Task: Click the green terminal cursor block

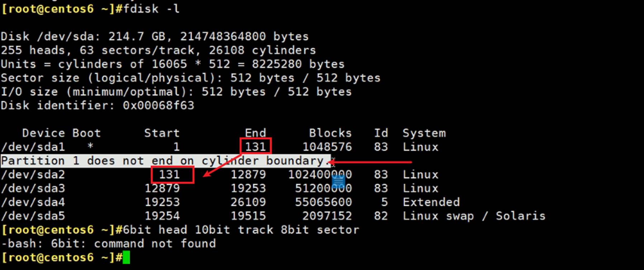Action: 126,258
